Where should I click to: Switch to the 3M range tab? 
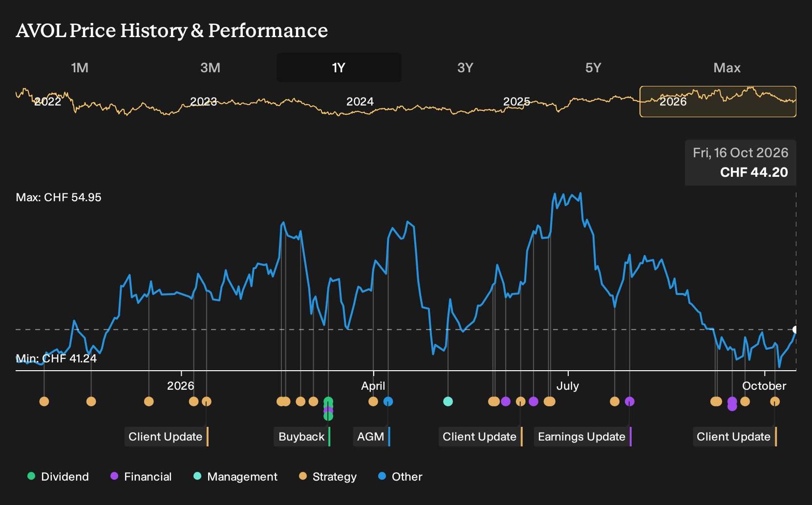[210, 67]
